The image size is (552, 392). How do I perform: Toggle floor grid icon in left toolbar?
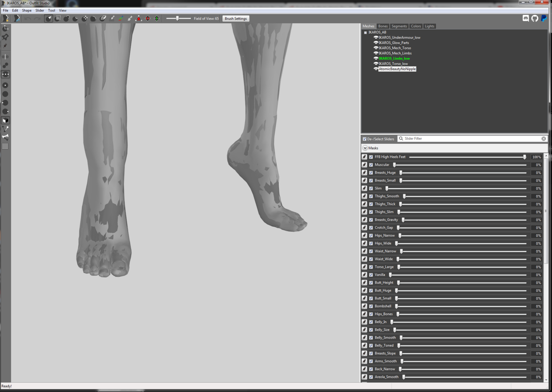(5, 146)
